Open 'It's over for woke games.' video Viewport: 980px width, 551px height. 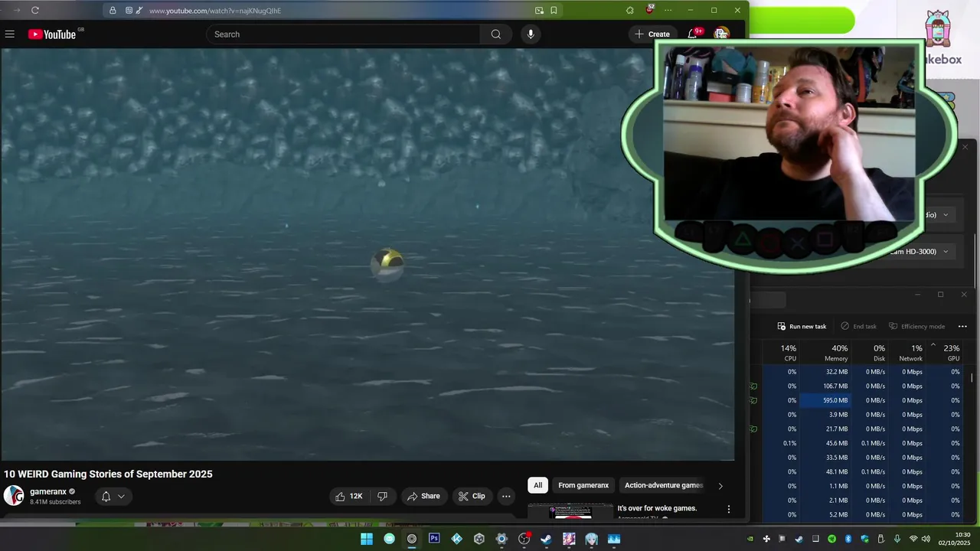657,508
